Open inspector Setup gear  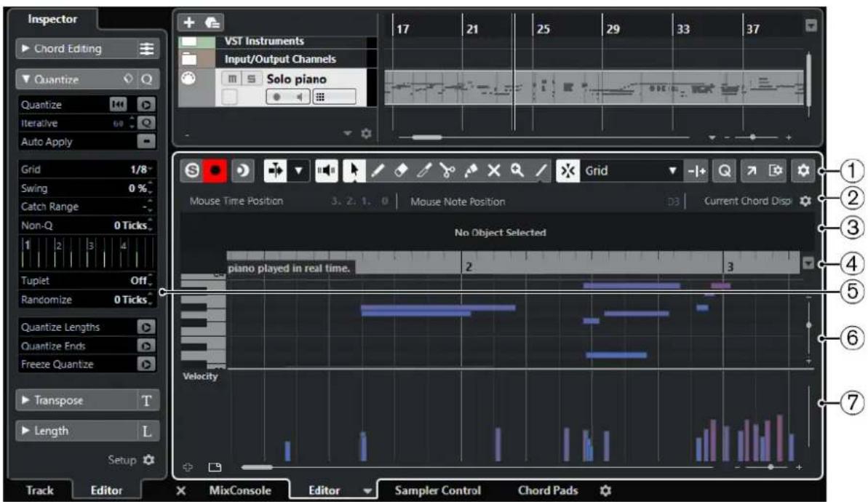pos(148,460)
